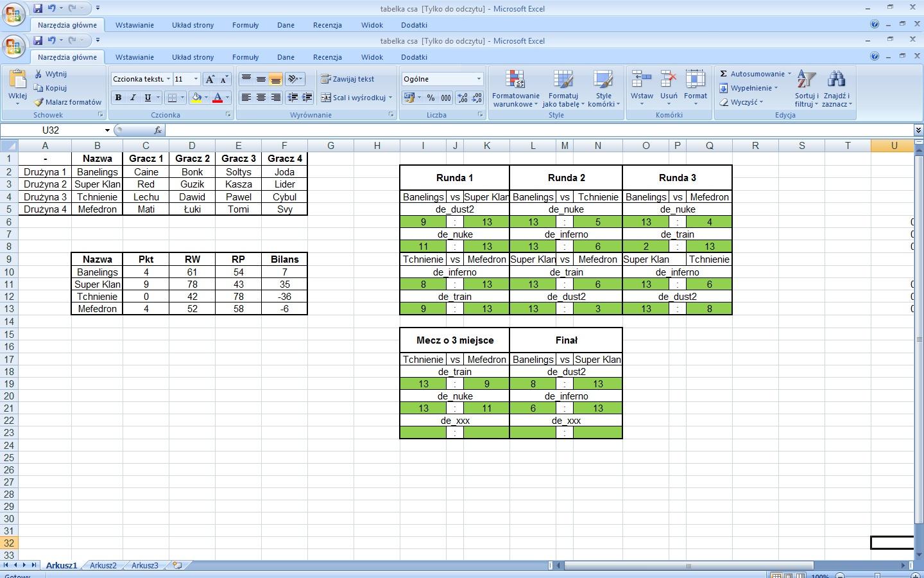Open Sort and Filter (Sortuj i filtruj)

[806, 80]
